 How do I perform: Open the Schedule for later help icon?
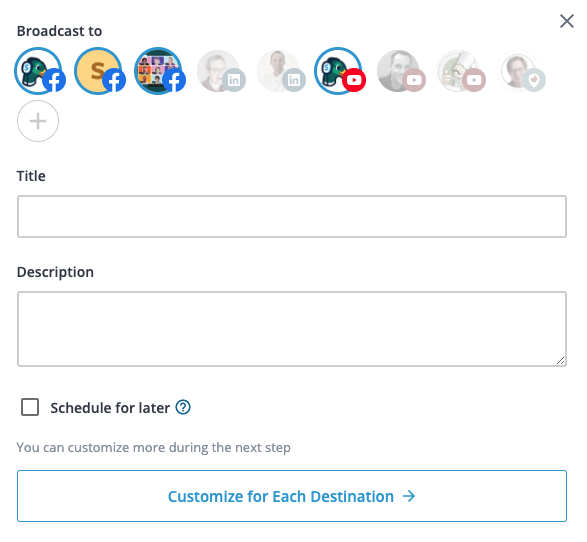[x=183, y=407]
